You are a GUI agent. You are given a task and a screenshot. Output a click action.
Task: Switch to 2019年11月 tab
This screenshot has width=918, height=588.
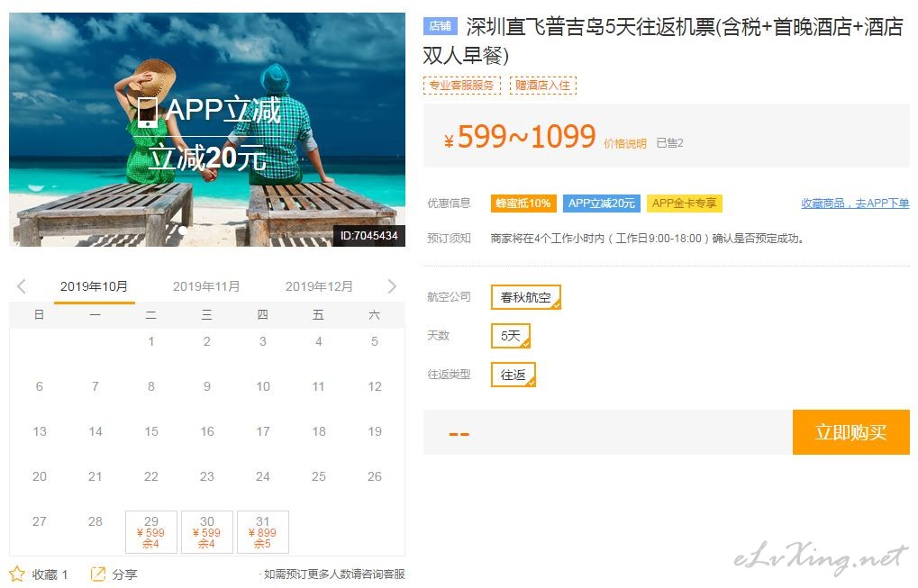[x=206, y=286]
